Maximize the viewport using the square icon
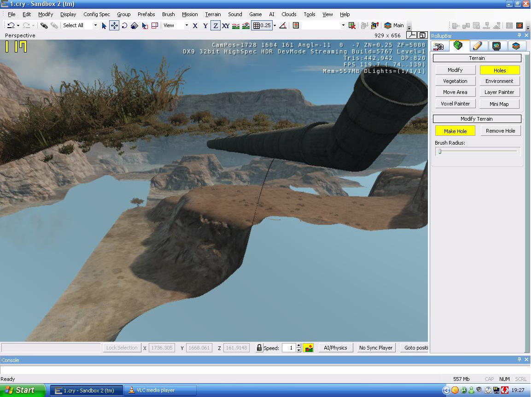This screenshot has width=532, height=397. tap(422, 35)
